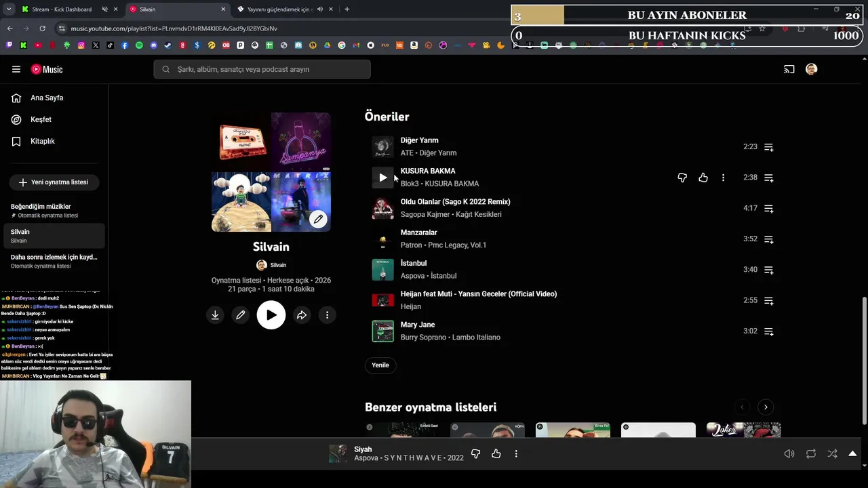Edit the playlist cover image pencil

pyautogui.click(x=318, y=219)
